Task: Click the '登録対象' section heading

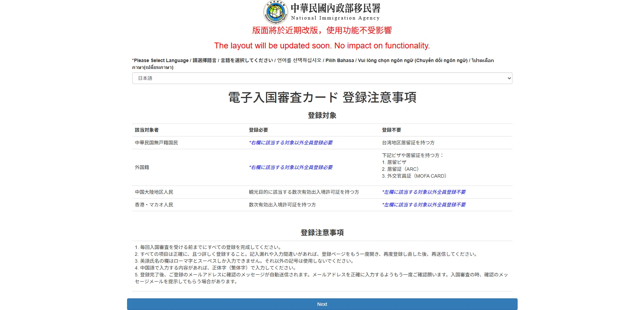Action: click(322, 116)
